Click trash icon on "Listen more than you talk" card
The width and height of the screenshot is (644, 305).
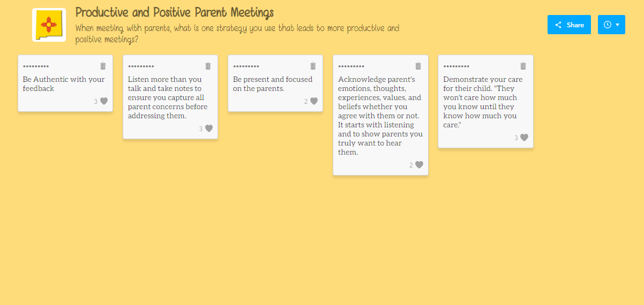pos(208,66)
